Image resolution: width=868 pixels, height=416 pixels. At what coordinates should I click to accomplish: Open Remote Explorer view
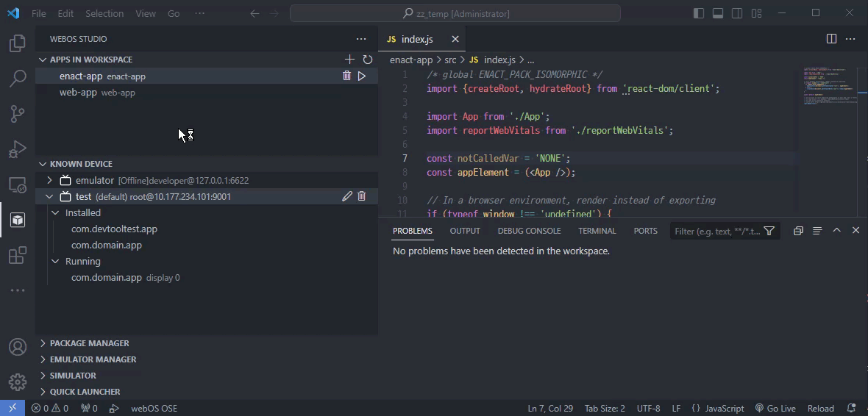click(18, 184)
